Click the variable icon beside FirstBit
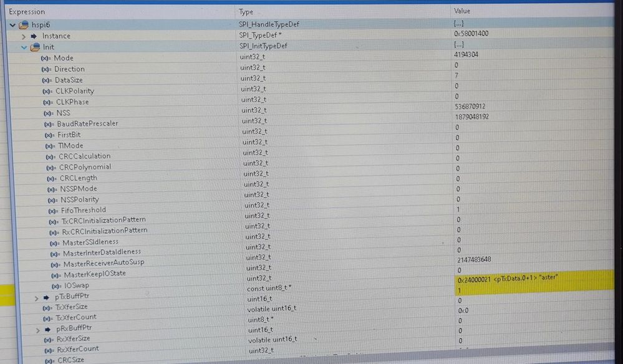The height and width of the screenshot is (364, 623). 50,135
